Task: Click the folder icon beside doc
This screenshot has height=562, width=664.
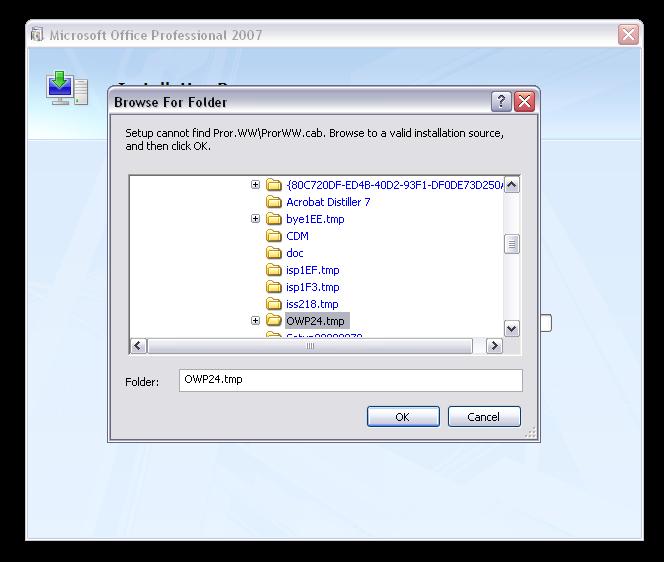Action: pyautogui.click(x=274, y=253)
